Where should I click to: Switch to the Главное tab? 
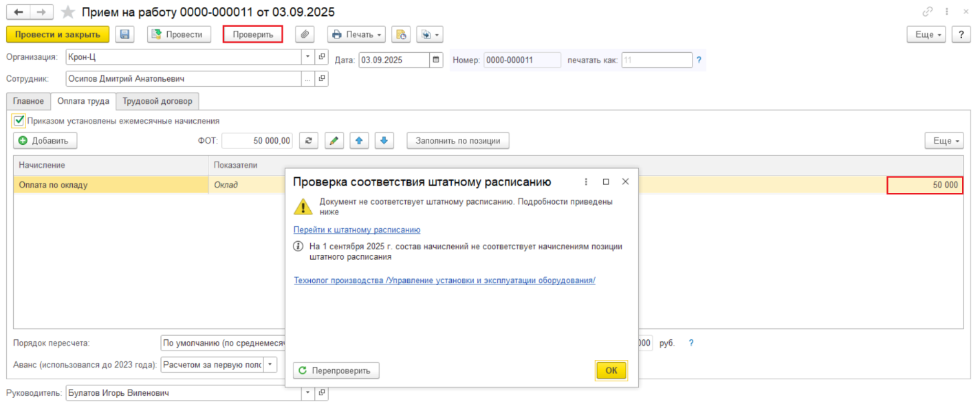click(x=28, y=101)
